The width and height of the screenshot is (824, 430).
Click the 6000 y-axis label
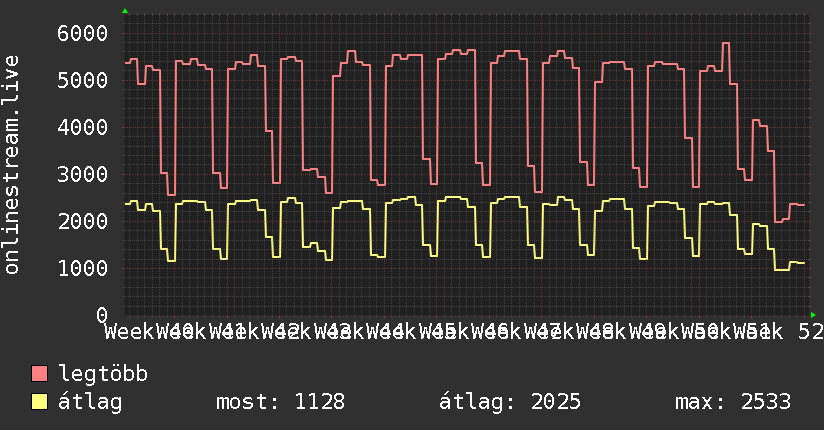pos(83,34)
